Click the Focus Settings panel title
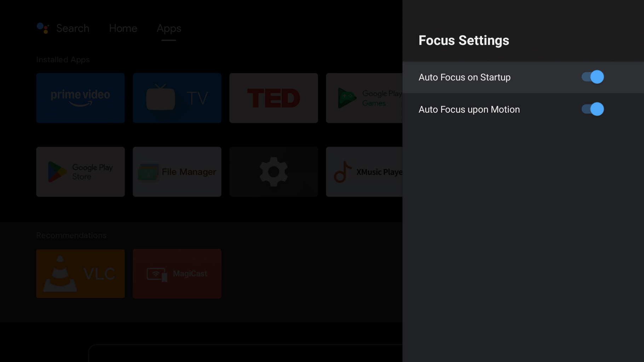 464,40
